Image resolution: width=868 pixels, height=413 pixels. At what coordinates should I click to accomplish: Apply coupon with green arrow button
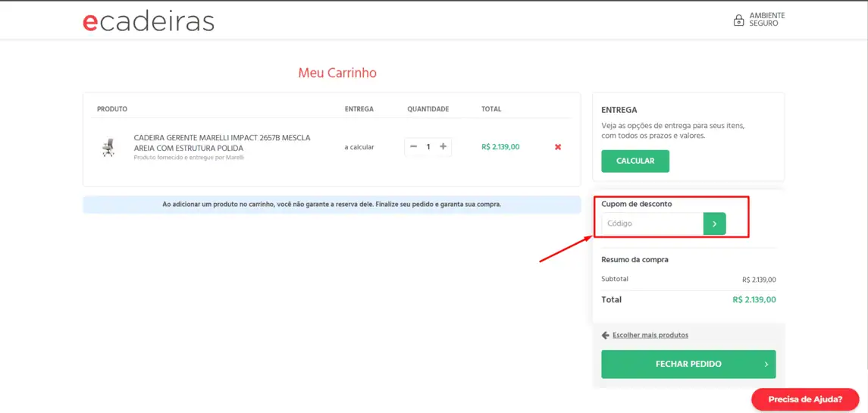(715, 224)
